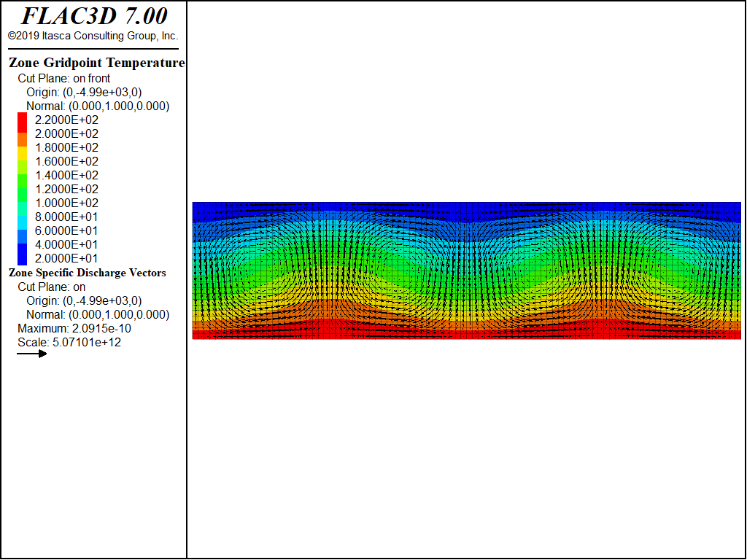Select the 2.2000E+02 legend value

66,120
